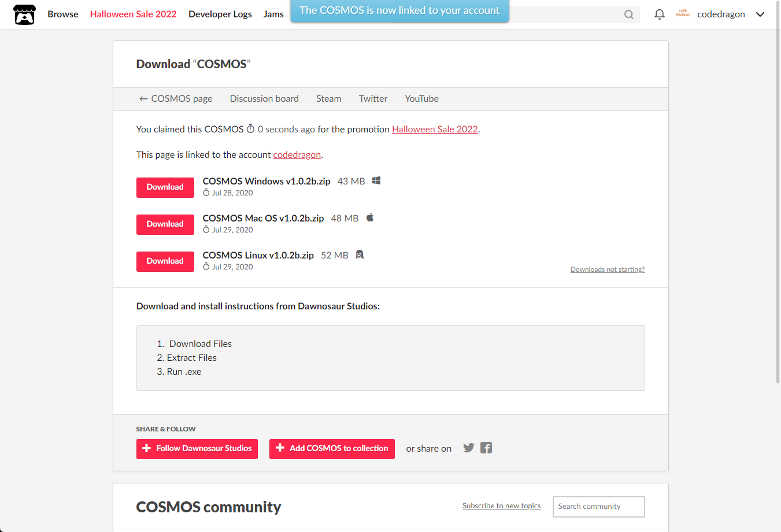The height and width of the screenshot is (532, 781).
Task: Dismiss the 'COSMOS is now linked' notification
Action: [x=399, y=10]
